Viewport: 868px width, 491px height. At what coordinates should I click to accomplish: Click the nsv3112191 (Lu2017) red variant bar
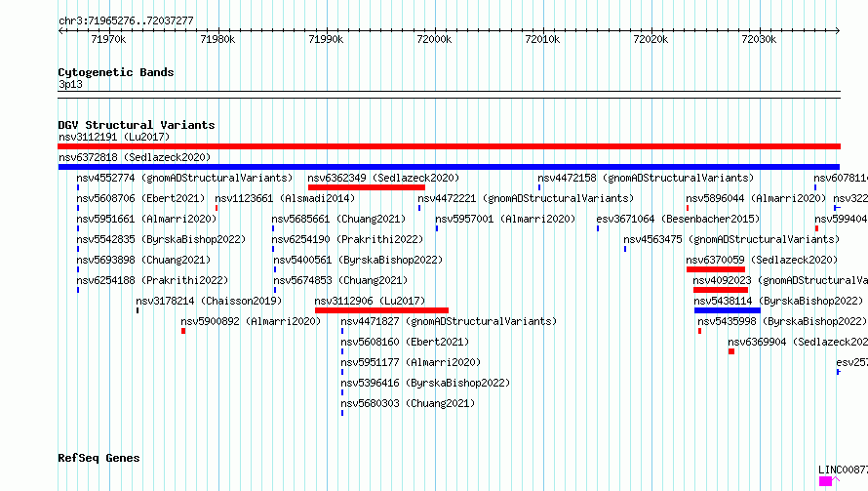pyautogui.click(x=449, y=146)
